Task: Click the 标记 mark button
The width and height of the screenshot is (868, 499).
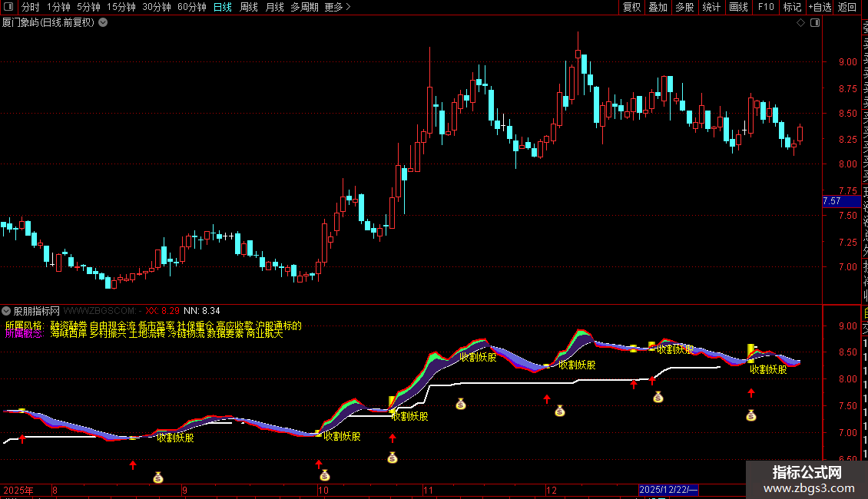Action: (x=792, y=7)
